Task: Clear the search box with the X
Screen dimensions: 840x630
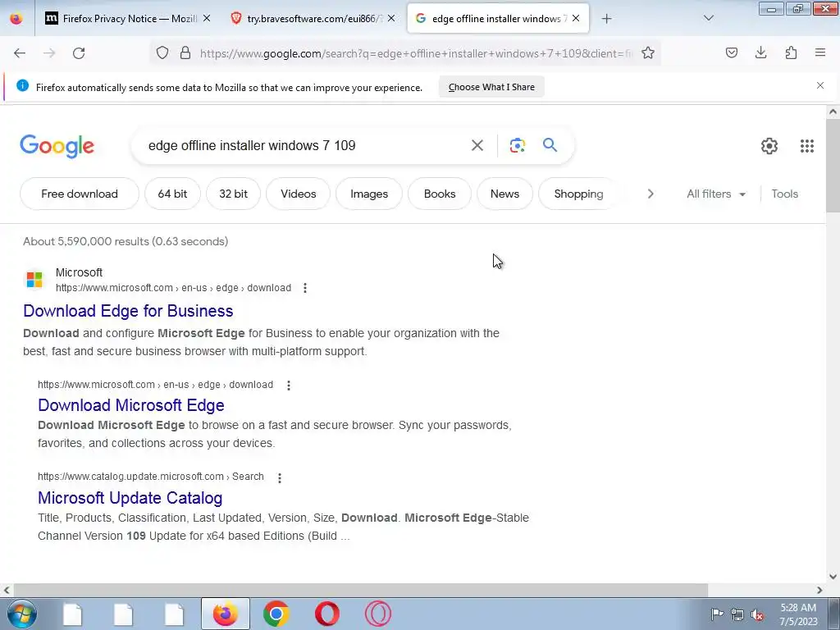Action: click(477, 145)
